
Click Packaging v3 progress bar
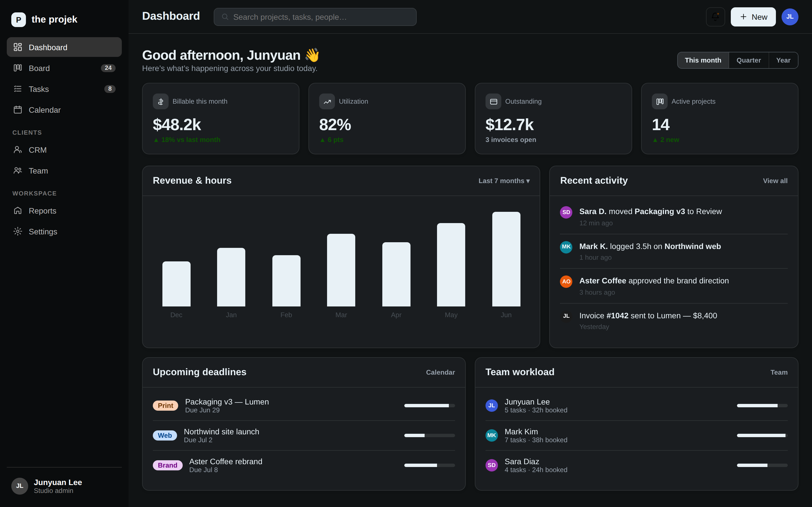click(429, 405)
